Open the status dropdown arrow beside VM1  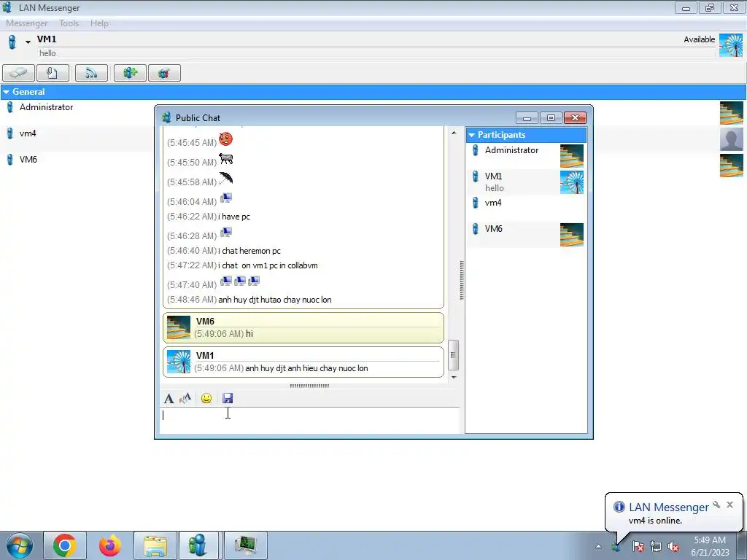coord(28,42)
